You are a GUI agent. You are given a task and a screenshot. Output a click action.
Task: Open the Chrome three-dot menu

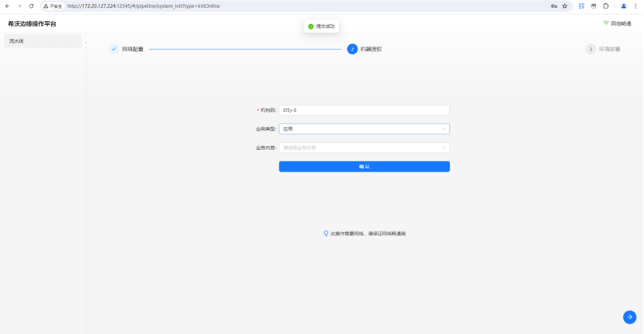pos(636,5)
